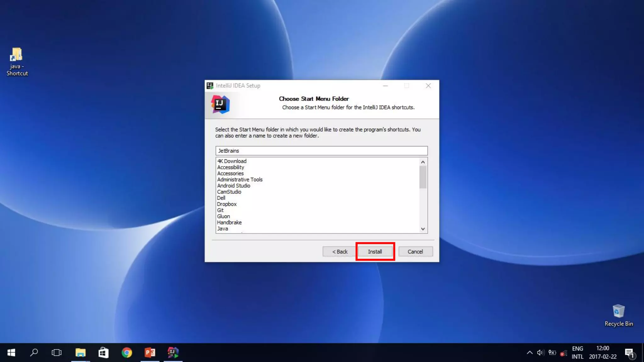
Task: Open Task View from the taskbar
Action: coord(57,353)
